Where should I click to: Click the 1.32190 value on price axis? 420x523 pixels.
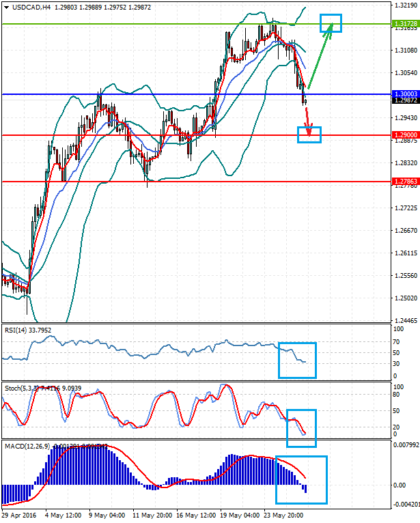[406, 5]
